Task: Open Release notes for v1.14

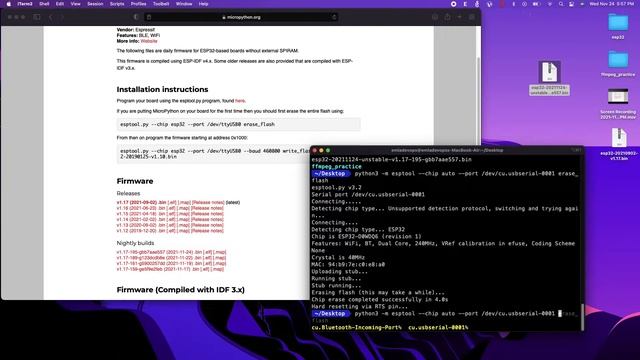Action: coord(207,220)
